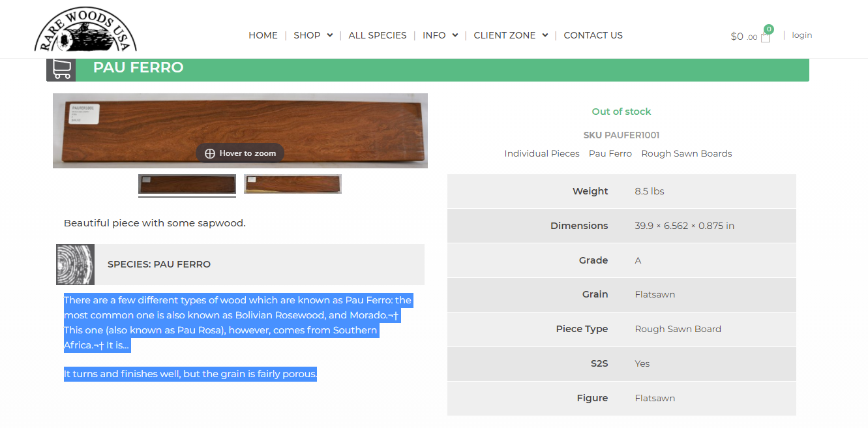
Task: Click the green cart count badge
Action: (x=769, y=29)
